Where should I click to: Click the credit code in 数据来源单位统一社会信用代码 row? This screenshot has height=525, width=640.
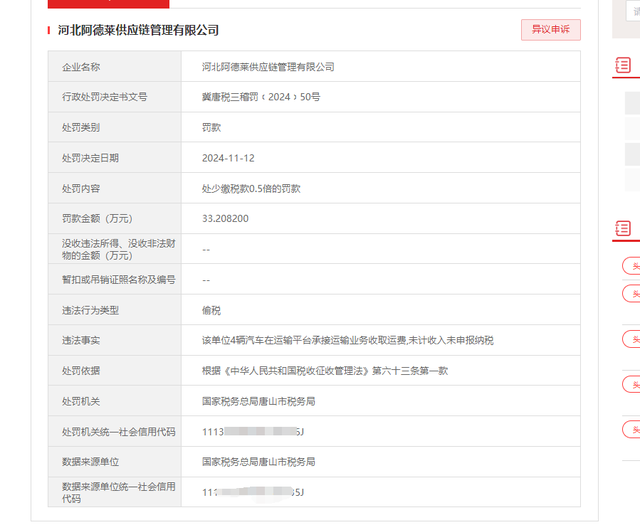coord(253,492)
